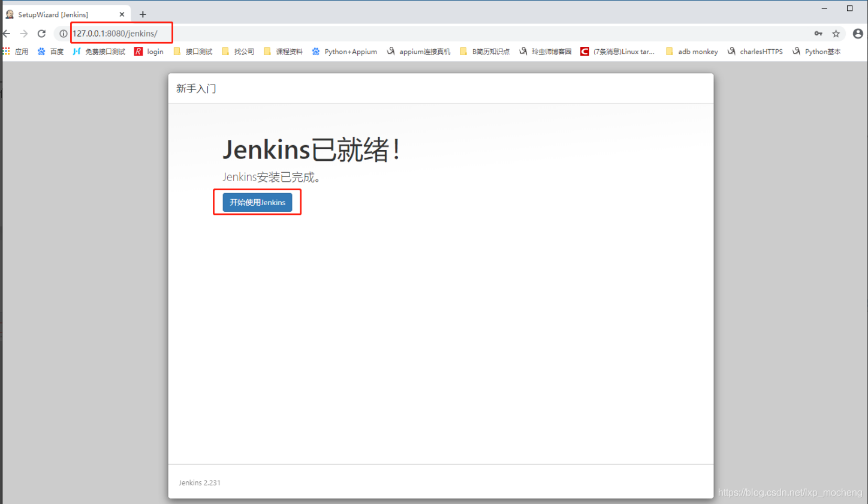Open the 百度 bookmark
The width and height of the screenshot is (868, 504).
click(x=50, y=52)
